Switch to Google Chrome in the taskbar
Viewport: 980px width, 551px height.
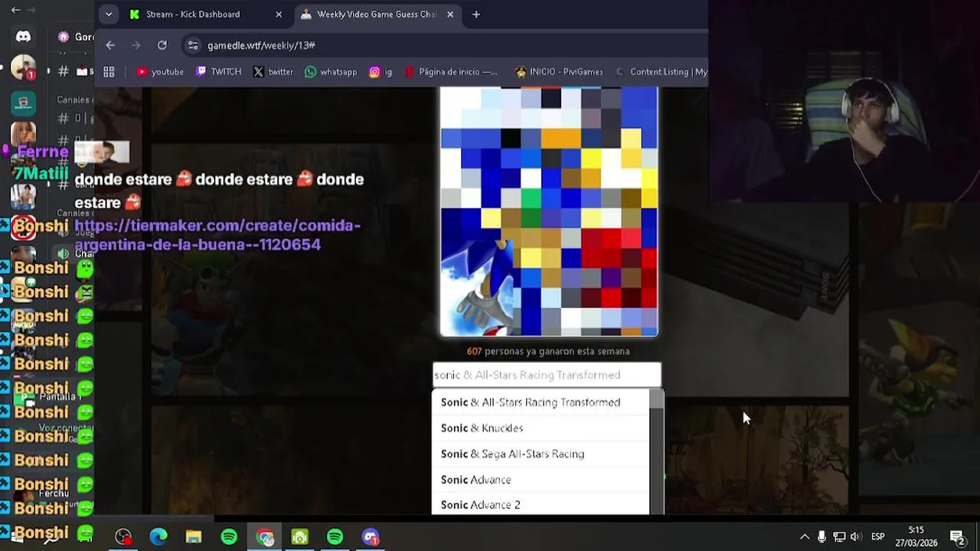(265, 537)
